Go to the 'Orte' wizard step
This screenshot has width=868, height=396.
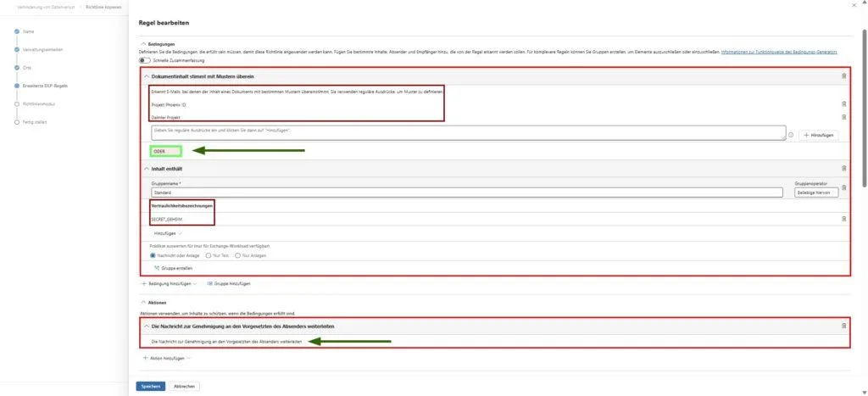point(26,68)
